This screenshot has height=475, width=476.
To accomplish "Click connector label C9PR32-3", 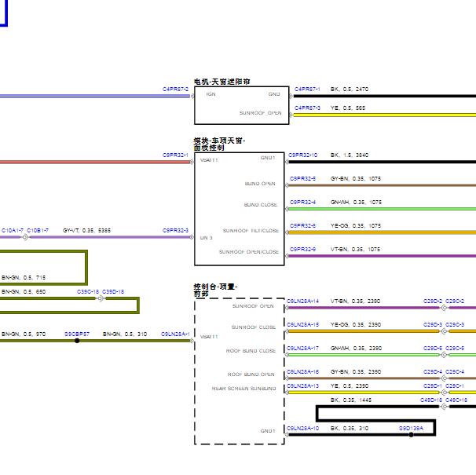I will click(175, 231).
